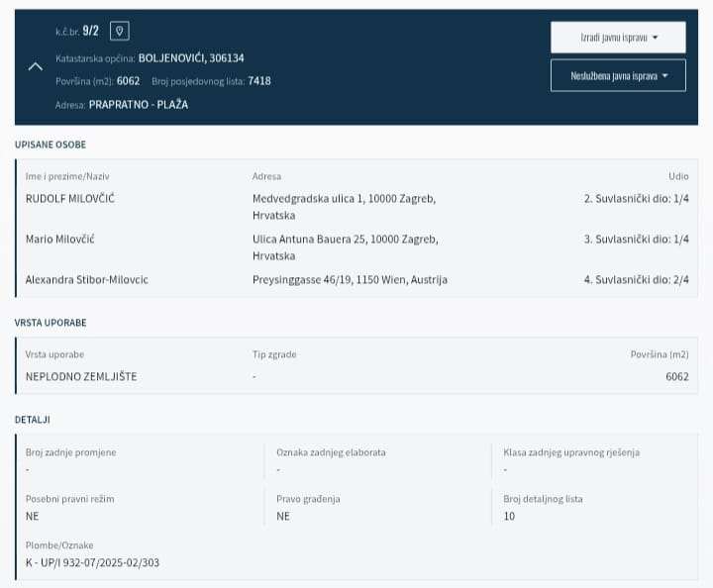Select owner name Alexandra Stibor-Milovcic
This screenshot has width=713, height=588.
click(87, 279)
